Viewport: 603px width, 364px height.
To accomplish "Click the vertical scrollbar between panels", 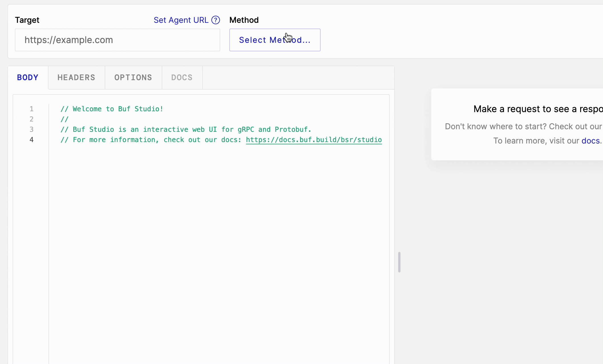I will (399, 262).
